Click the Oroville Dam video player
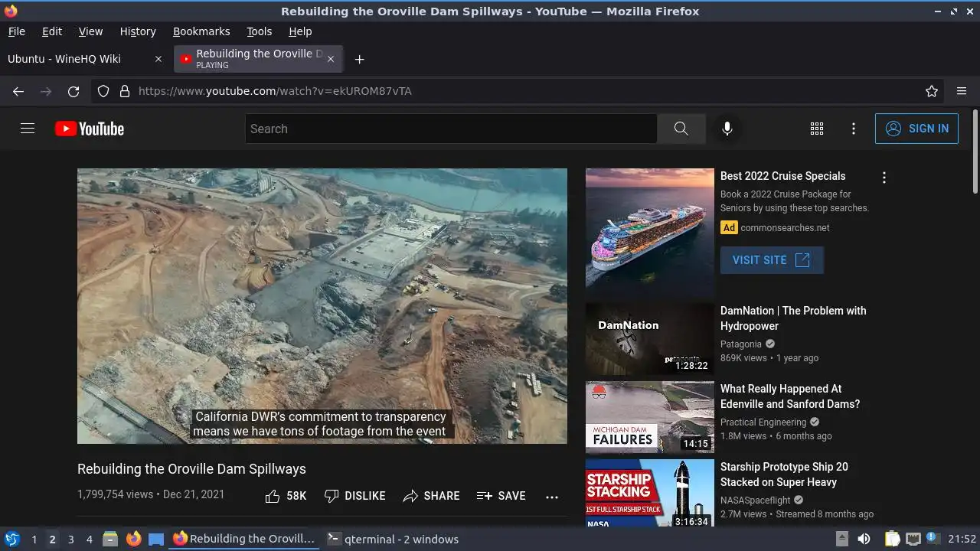 [322, 306]
